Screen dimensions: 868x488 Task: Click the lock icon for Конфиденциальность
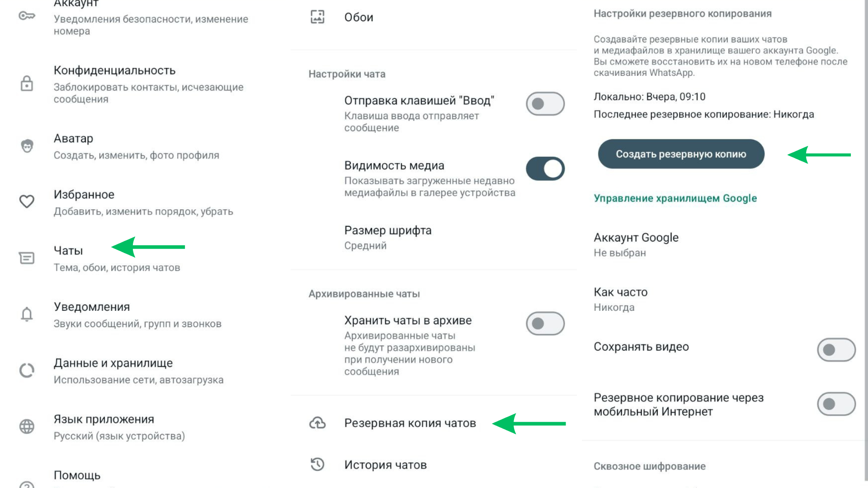tap(27, 84)
